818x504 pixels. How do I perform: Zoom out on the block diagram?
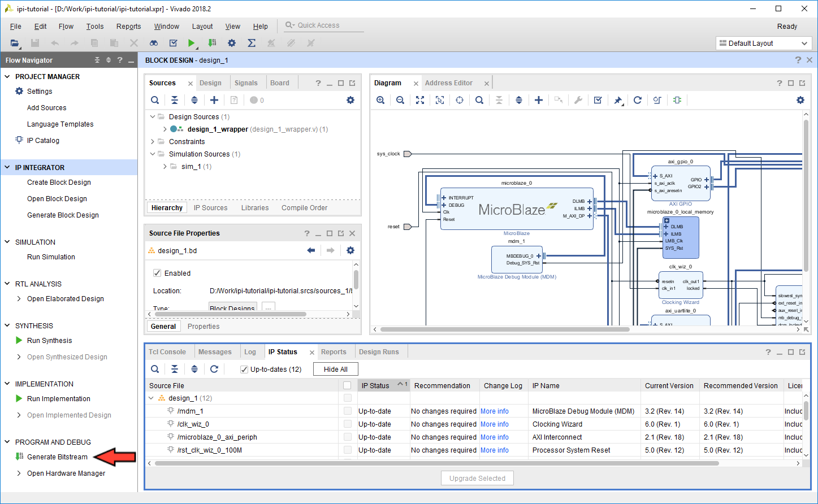[x=400, y=100]
